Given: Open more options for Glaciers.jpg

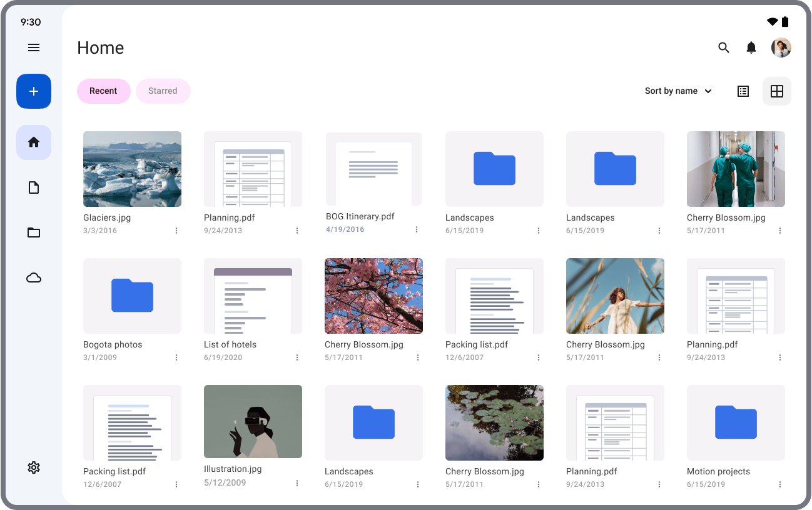Looking at the screenshot, I should (x=176, y=231).
